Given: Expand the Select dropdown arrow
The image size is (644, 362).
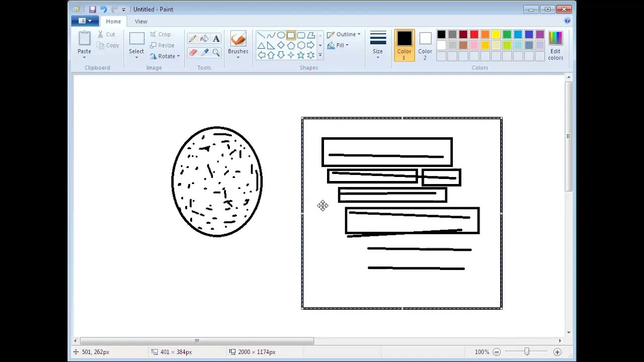Looking at the screenshot, I should [x=136, y=57].
